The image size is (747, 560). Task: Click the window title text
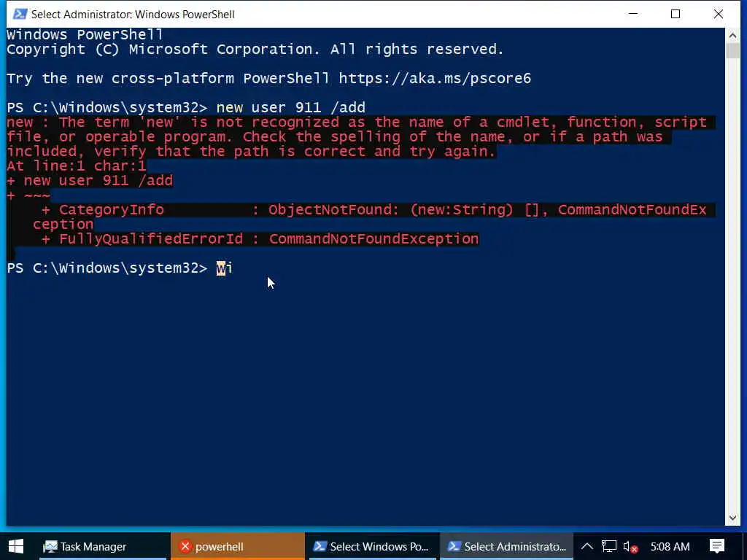tap(133, 15)
